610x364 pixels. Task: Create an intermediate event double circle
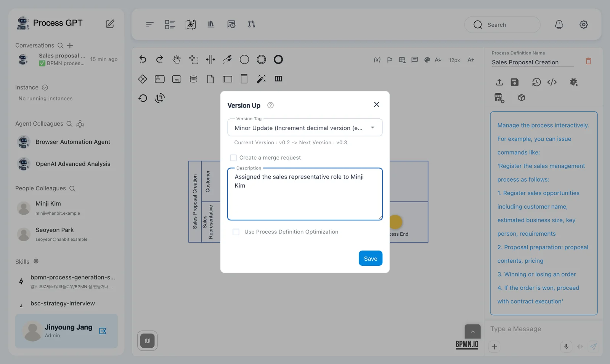261,59
